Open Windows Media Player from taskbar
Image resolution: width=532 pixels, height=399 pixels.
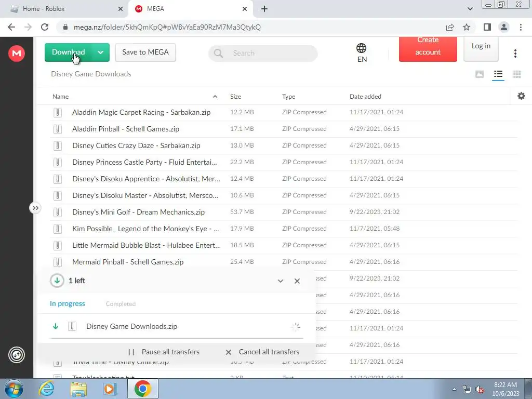coord(109,389)
